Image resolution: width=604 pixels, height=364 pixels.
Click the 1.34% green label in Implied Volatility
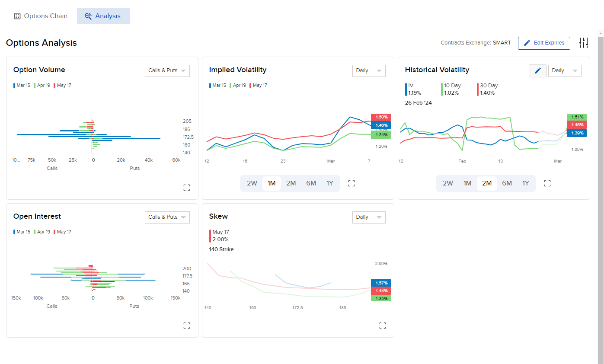(381, 135)
